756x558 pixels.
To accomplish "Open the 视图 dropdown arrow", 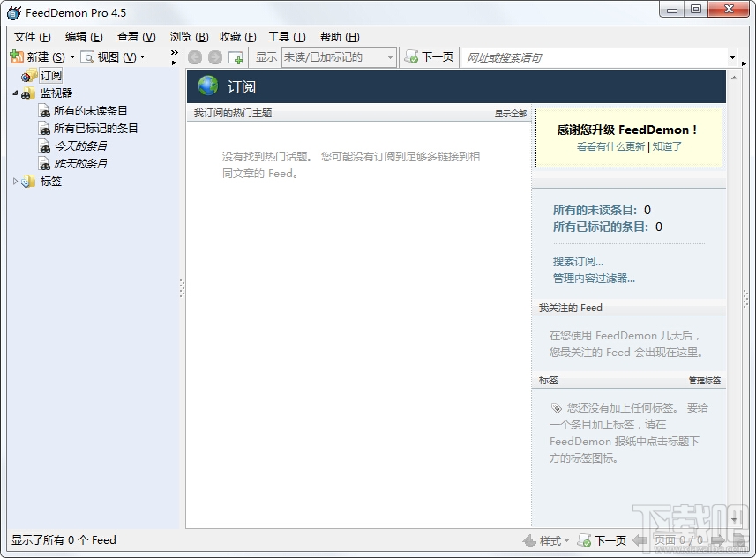I will (x=142, y=57).
